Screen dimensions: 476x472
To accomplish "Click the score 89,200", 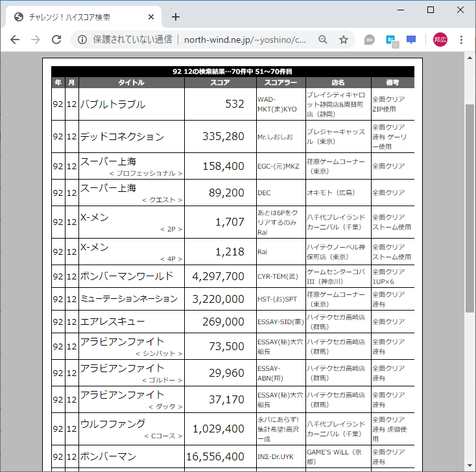I will point(226,193).
